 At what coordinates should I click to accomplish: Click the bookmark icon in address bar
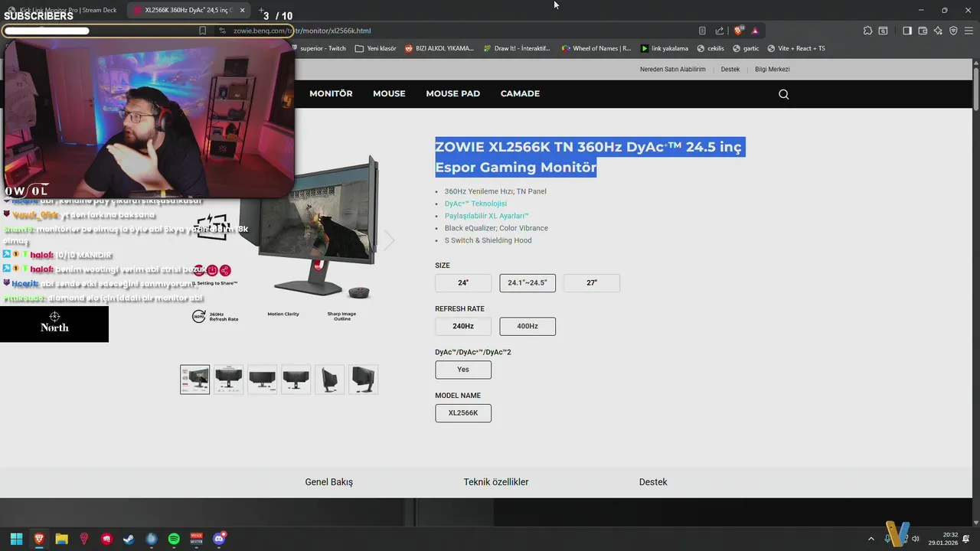(202, 31)
